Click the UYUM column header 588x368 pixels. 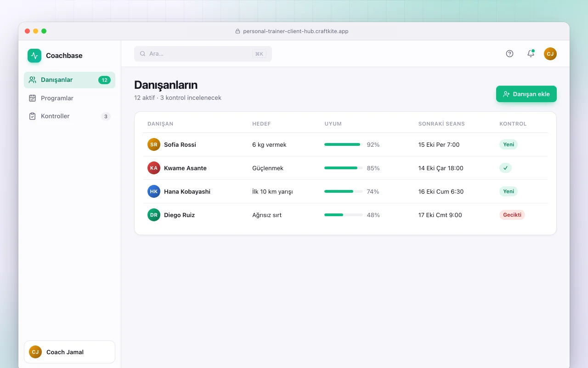pos(333,124)
